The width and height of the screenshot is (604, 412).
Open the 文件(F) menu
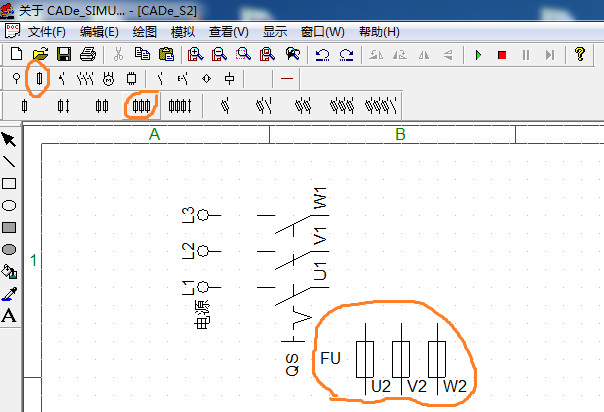click(x=47, y=32)
